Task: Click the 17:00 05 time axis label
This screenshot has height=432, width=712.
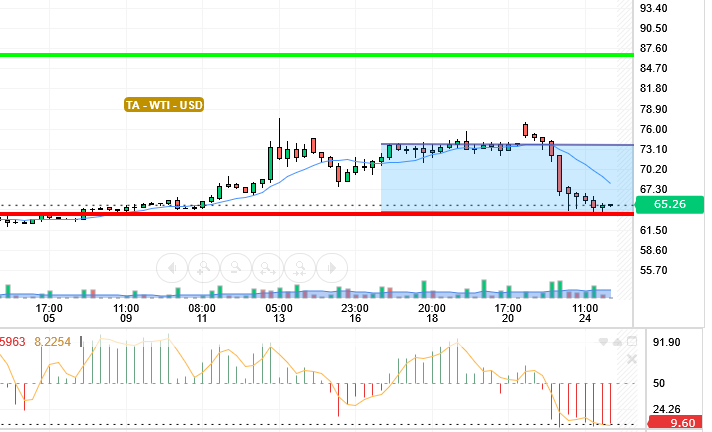Action: [49, 313]
